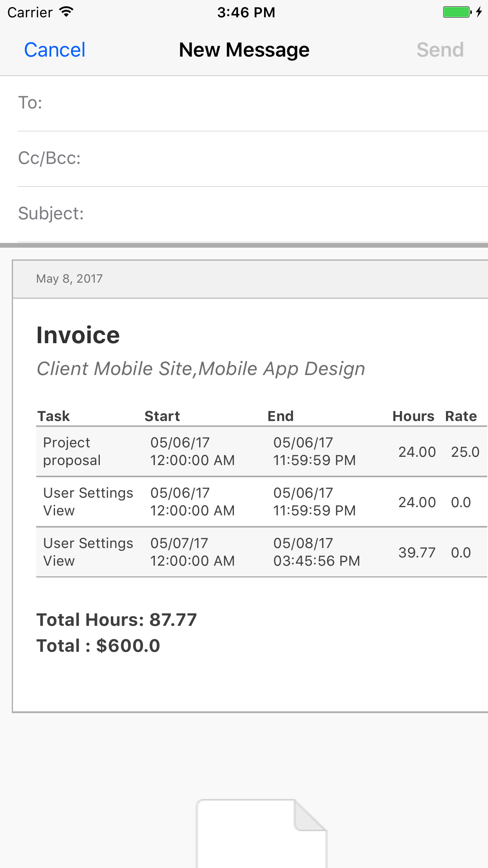Tap the Total : $600.0 line
488x868 pixels.
tap(98, 646)
